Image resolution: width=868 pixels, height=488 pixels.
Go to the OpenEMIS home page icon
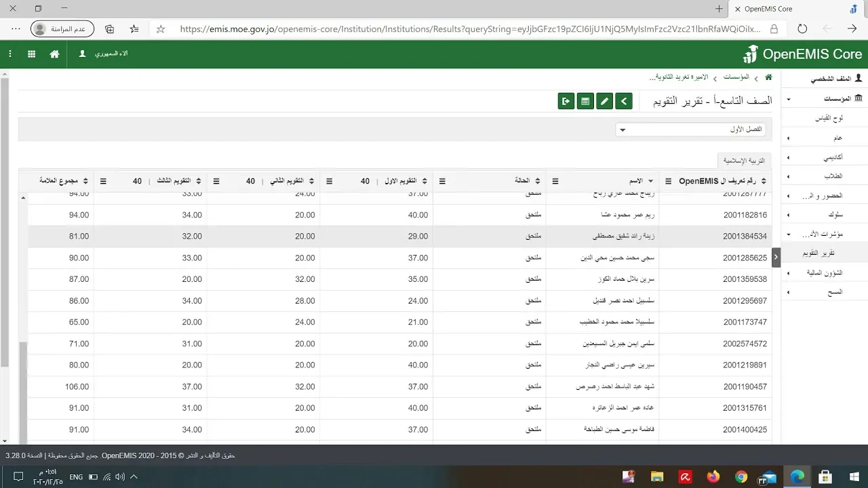[54, 54]
